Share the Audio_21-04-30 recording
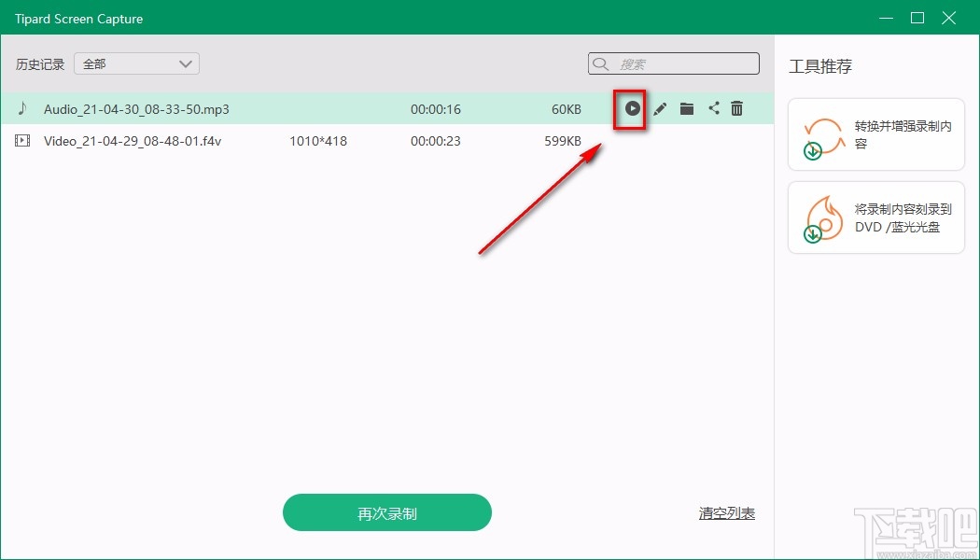This screenshot has width=980, height=560. click(714, 109)
